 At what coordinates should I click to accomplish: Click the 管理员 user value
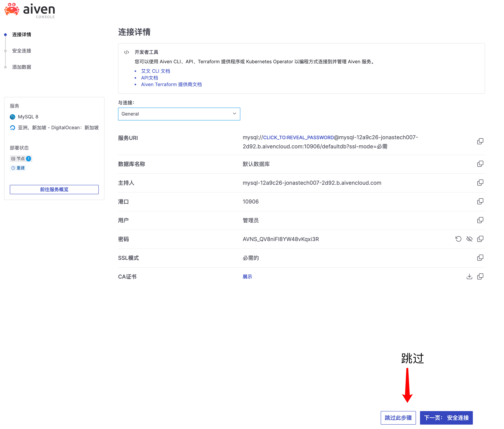coord(250,220)
